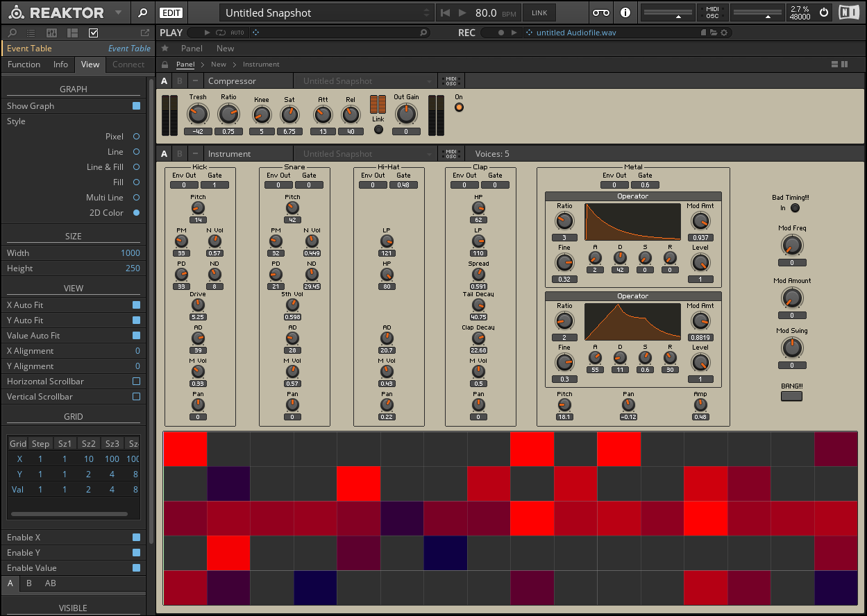
Task: Click the player play button in PLAY bar
Action: point(207,33)
